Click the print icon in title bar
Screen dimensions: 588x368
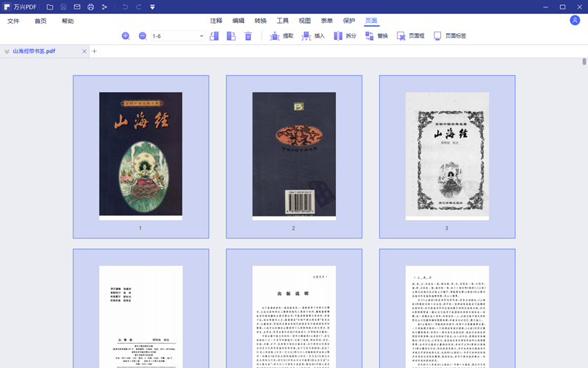[90, 7]
